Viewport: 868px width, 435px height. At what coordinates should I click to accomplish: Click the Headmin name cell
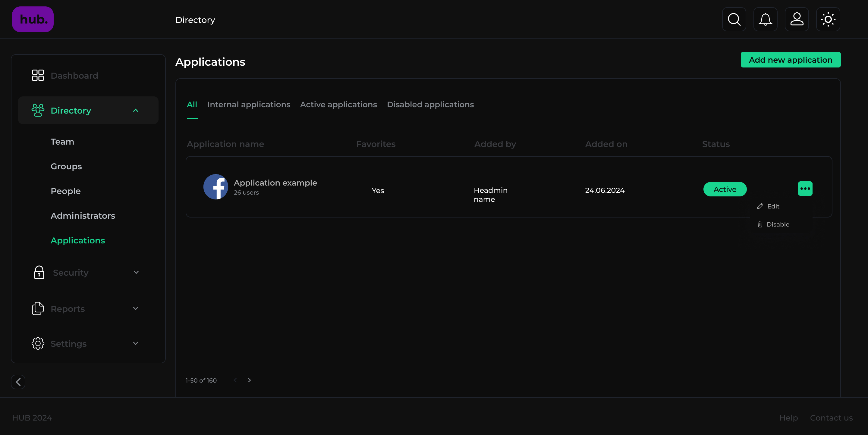coord(491,195)
